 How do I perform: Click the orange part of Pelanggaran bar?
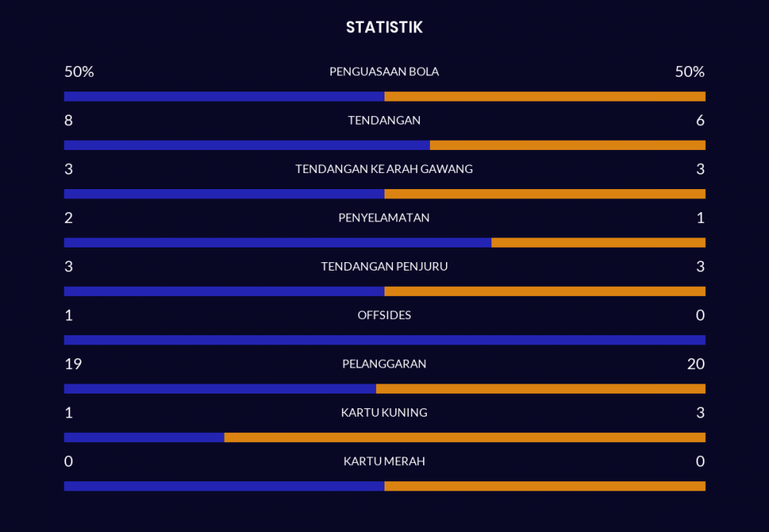(x=541, y=389)
